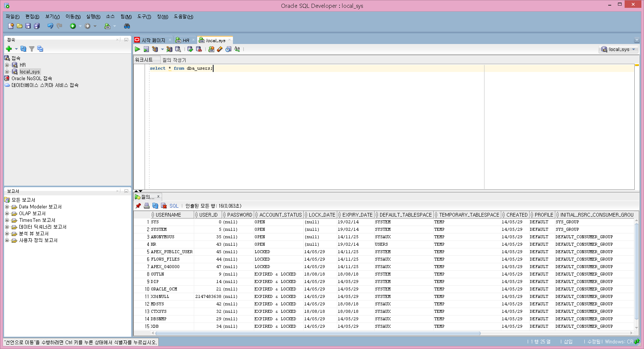Viewport: 644px width, 349px height.
Task: Click the Save All icon
Action: click(x=37, y=26)
